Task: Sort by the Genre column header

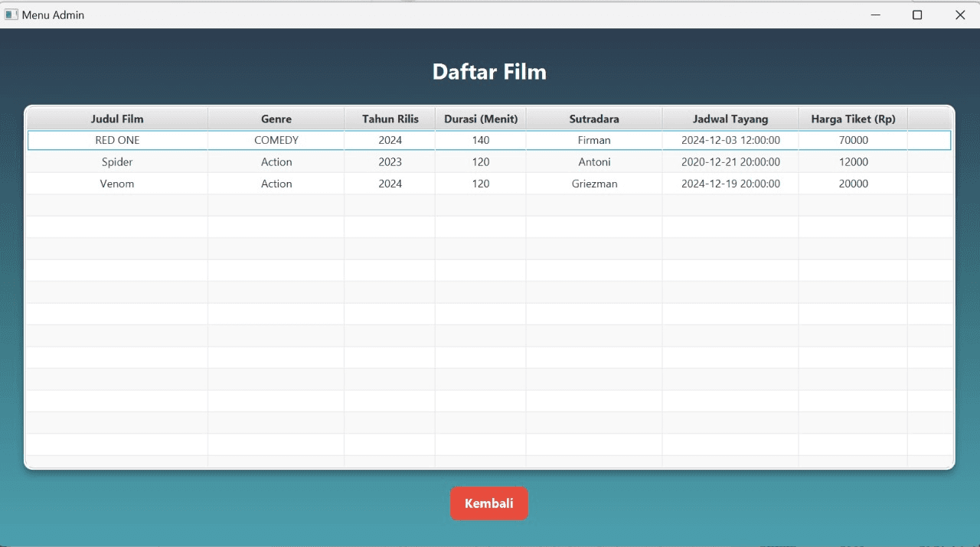Action: point(276,119)
